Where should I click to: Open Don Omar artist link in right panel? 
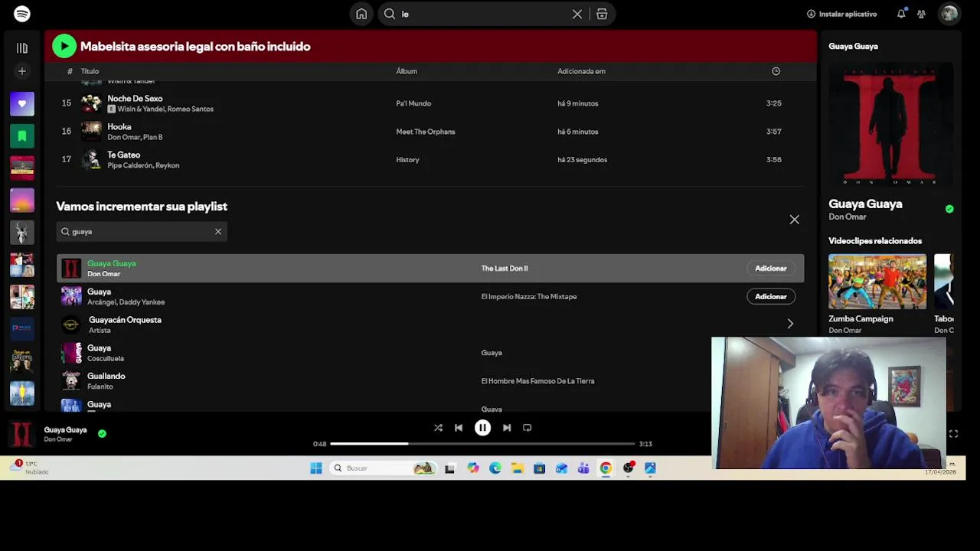tap(847, 217)
